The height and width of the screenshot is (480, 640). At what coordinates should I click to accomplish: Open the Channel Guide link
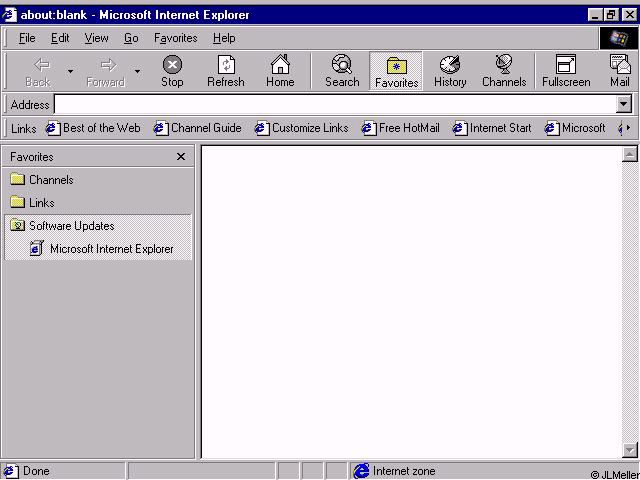[x=198, y=128]
